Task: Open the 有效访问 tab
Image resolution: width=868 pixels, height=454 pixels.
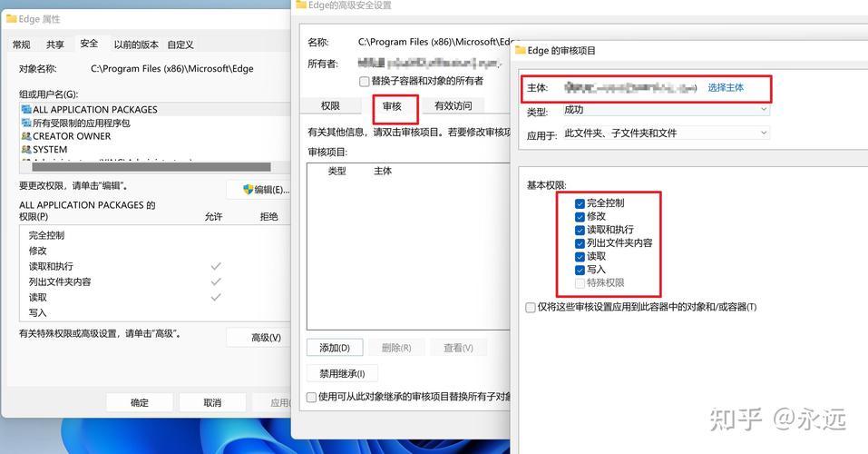Action: [454, 105]
